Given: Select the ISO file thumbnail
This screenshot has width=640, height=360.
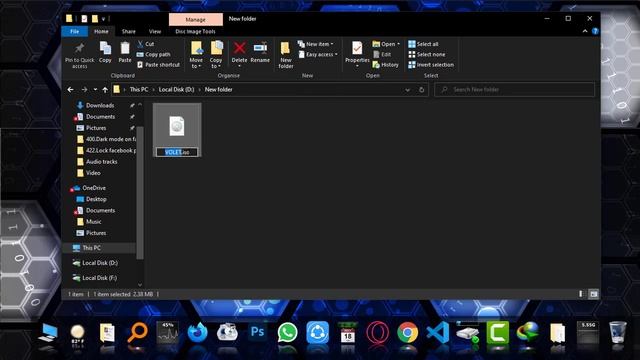Looking at the screenshot, I should coord(177,126).
